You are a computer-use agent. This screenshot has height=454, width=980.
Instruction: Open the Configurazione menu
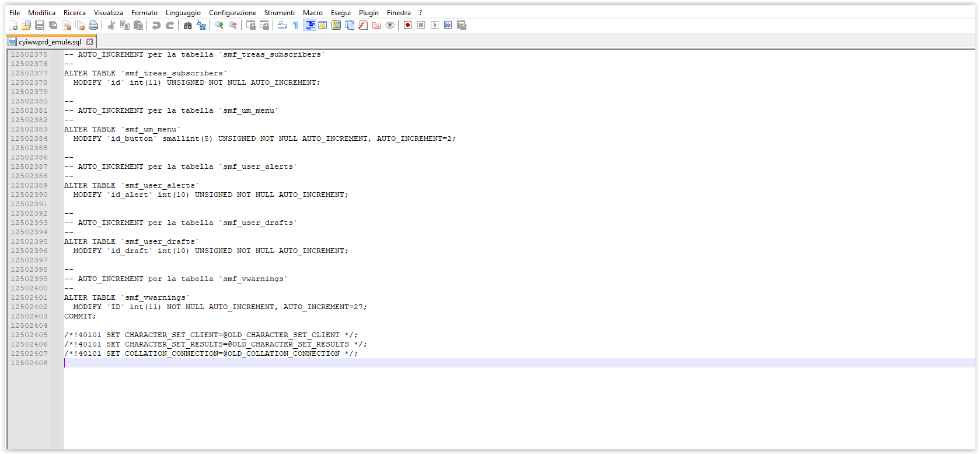232,12
